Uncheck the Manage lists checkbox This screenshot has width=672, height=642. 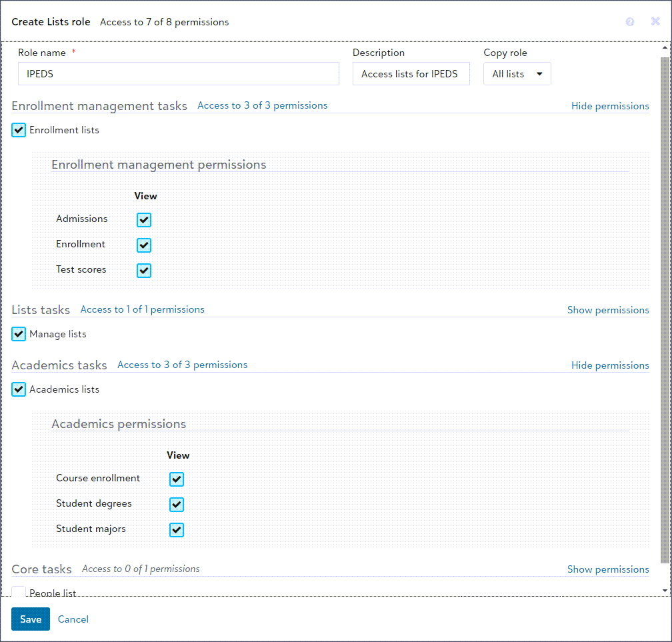click(x=19, y=334)
